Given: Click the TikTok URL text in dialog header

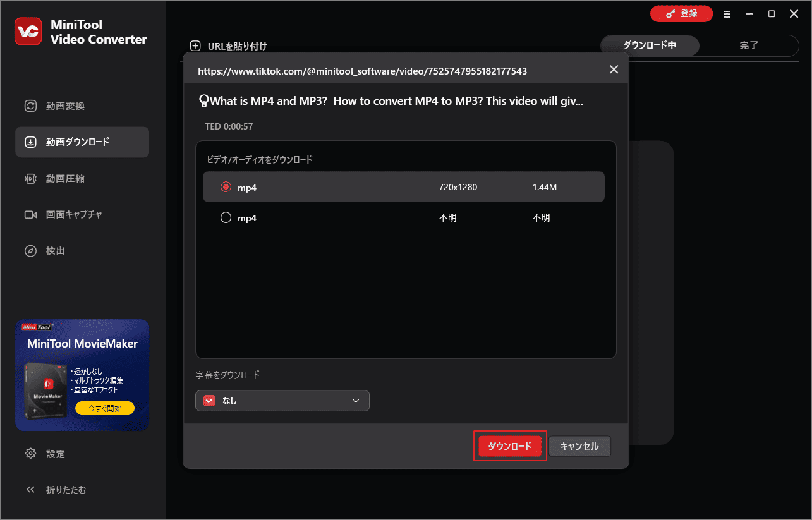Looking at the screenshot, I should [x=362, y=71].
